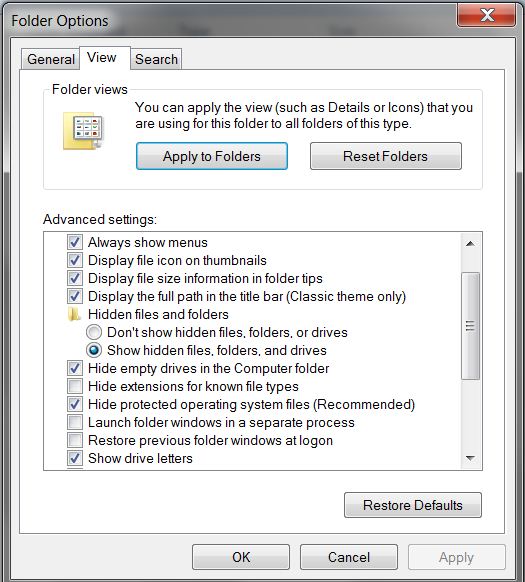
Task: Click the Hidden files and folders folder icon
Action: pos(74,314)
